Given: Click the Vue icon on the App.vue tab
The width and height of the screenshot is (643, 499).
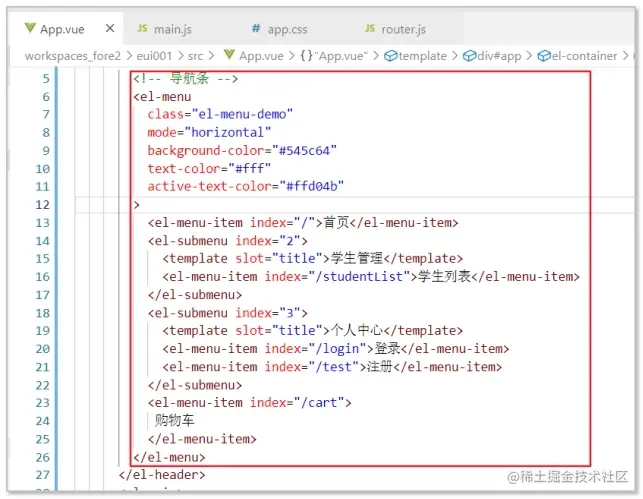Looking at the screenshot, I should point(30,28).
